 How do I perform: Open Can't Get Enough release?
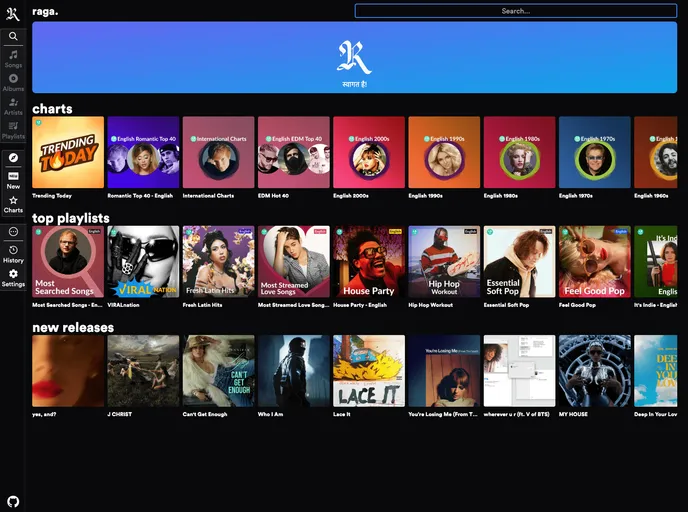(219, 371)
